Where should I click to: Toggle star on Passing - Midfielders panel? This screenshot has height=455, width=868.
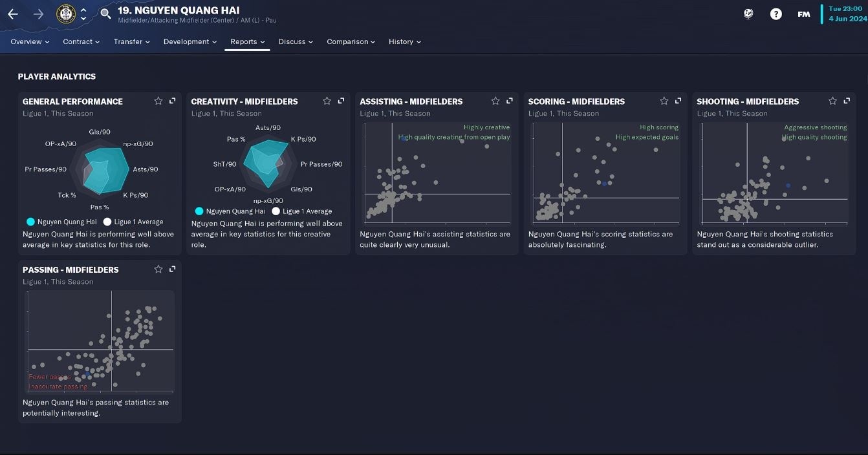pos(158,269)
